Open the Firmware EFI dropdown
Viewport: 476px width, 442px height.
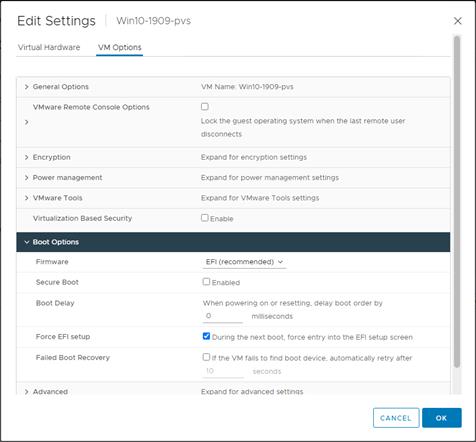click(x=244, y=262)
